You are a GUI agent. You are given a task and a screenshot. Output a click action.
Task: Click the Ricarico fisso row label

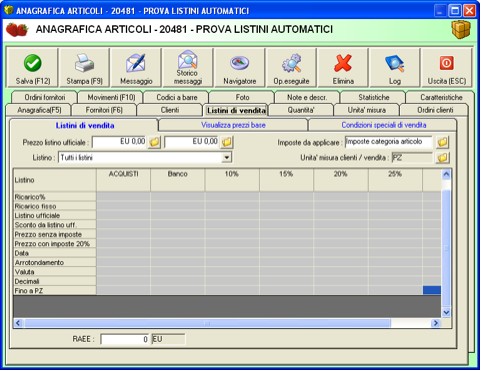point(55,206)
